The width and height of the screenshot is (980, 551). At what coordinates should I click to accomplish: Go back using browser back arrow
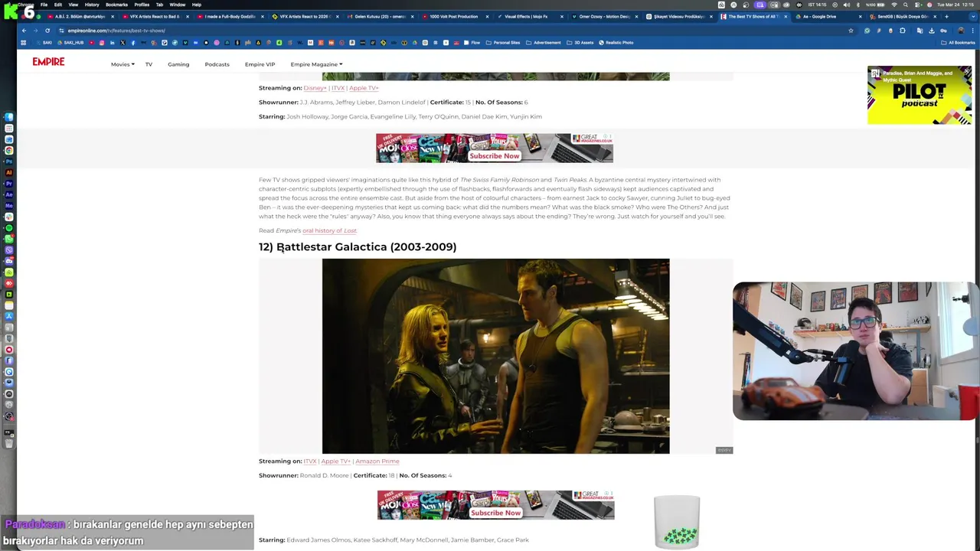(x=24, y=31)
